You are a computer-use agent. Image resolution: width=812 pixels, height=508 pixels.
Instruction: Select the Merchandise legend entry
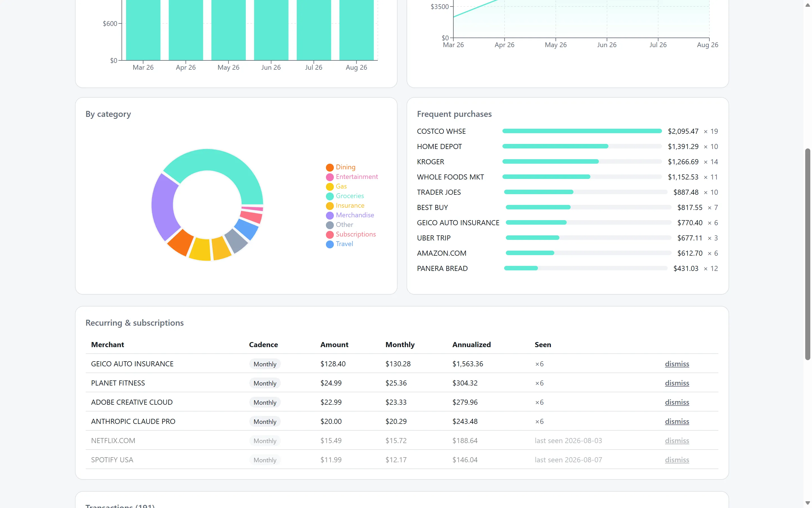[x=350, y=215]
